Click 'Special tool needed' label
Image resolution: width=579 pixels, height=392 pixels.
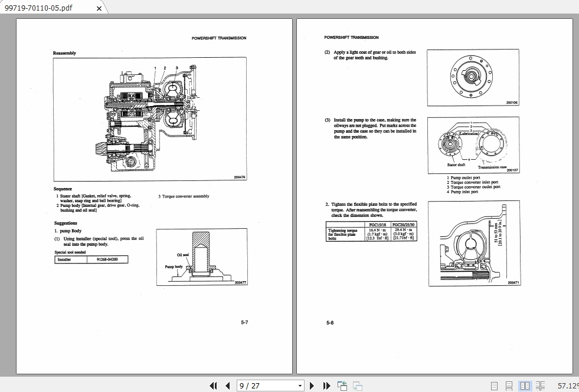point(70,252)
